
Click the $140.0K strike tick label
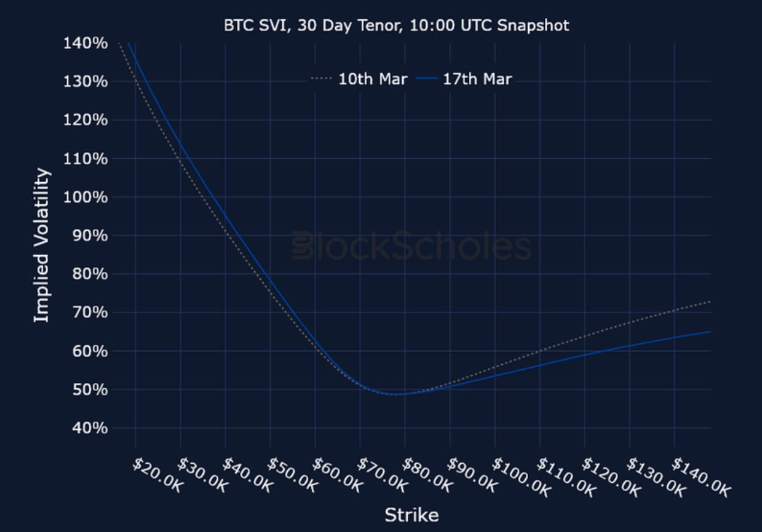[x=701, y=478]
